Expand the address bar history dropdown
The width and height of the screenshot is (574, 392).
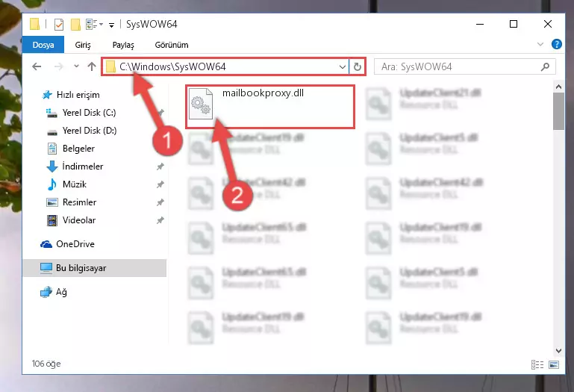coord(343,67)
